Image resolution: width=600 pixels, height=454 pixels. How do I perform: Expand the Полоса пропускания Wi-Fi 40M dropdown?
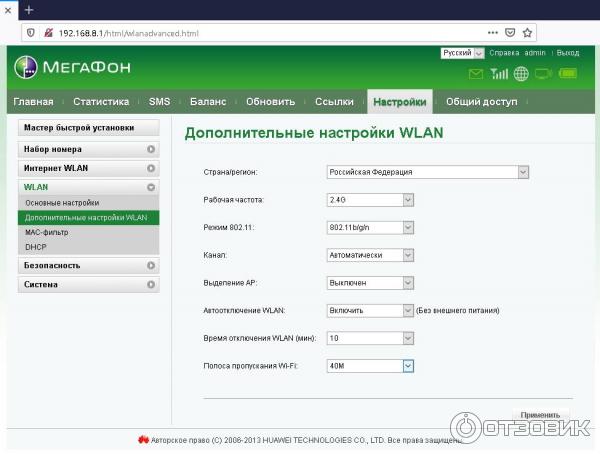pyautogui.click(x=370, y=366)
